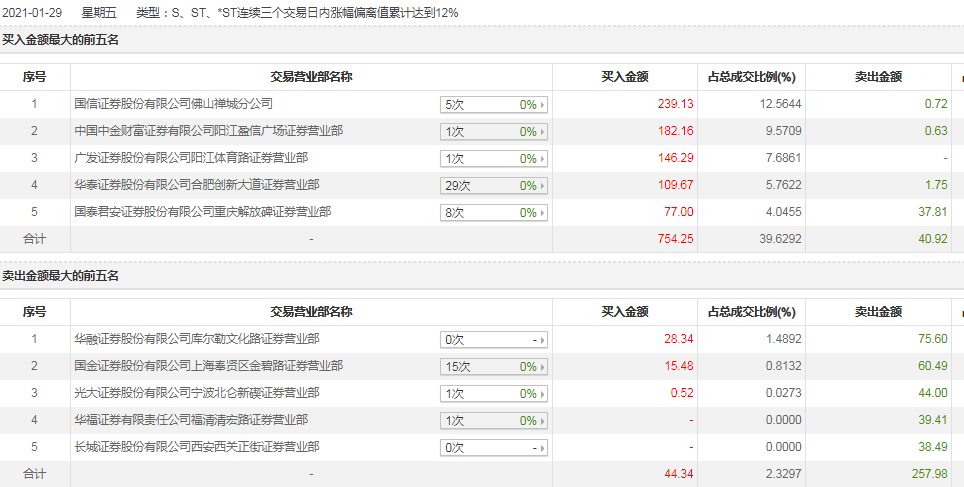Image resolution: width=964 pixels, height=487 pixels.
Task: Click the 星期五 weekday label
Action: [99, 13]
